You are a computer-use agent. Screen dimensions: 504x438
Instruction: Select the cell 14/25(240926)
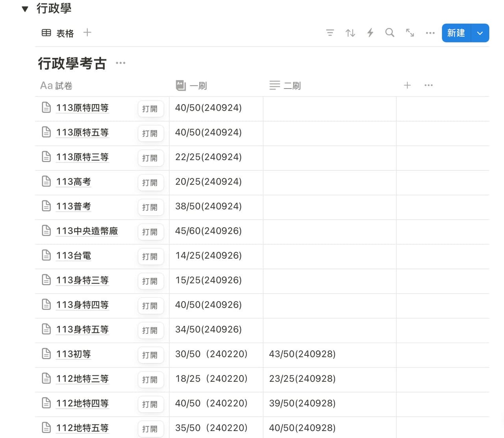click(216, 256)
